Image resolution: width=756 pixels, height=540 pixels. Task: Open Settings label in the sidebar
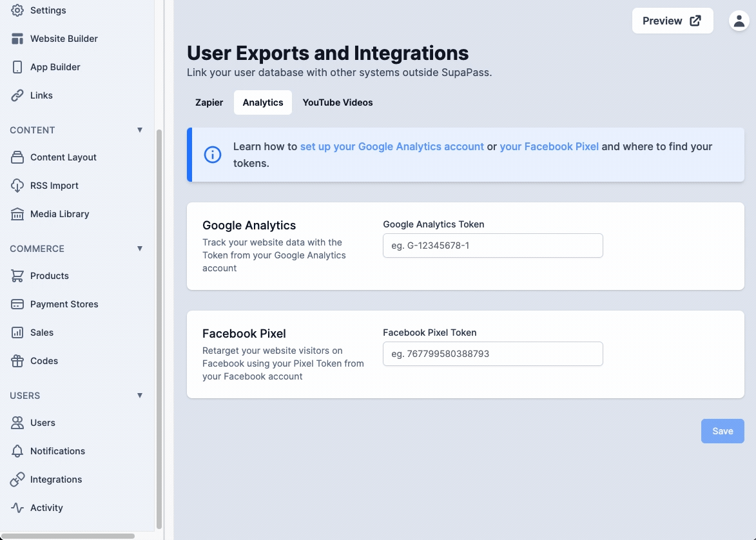tap(48, 10)
